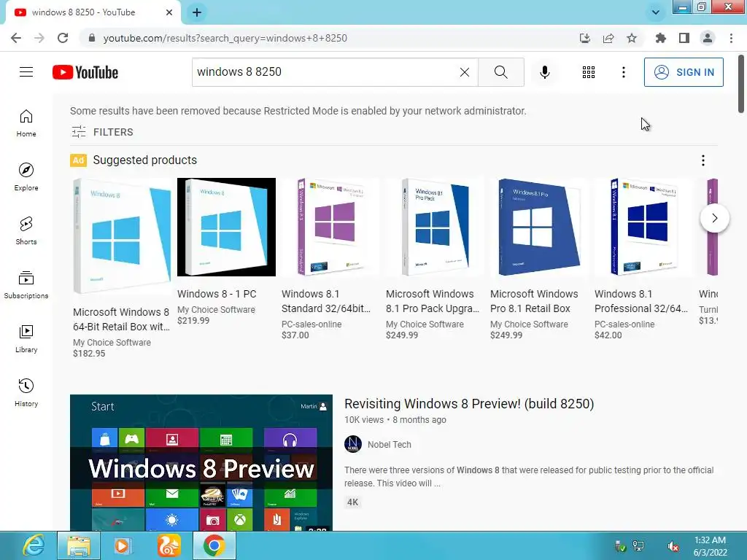Image resolution: width=747 pixels, height=560 pixels.
Task: Open purple Windows 8.1 Standard box thumbnail
Action: pyautogui.click(x=330, y=227)
